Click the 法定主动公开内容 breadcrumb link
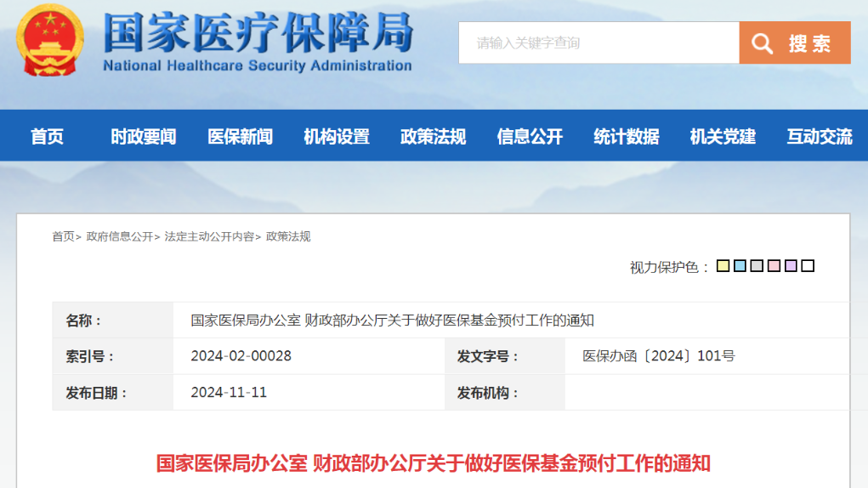 click(209, 236)
